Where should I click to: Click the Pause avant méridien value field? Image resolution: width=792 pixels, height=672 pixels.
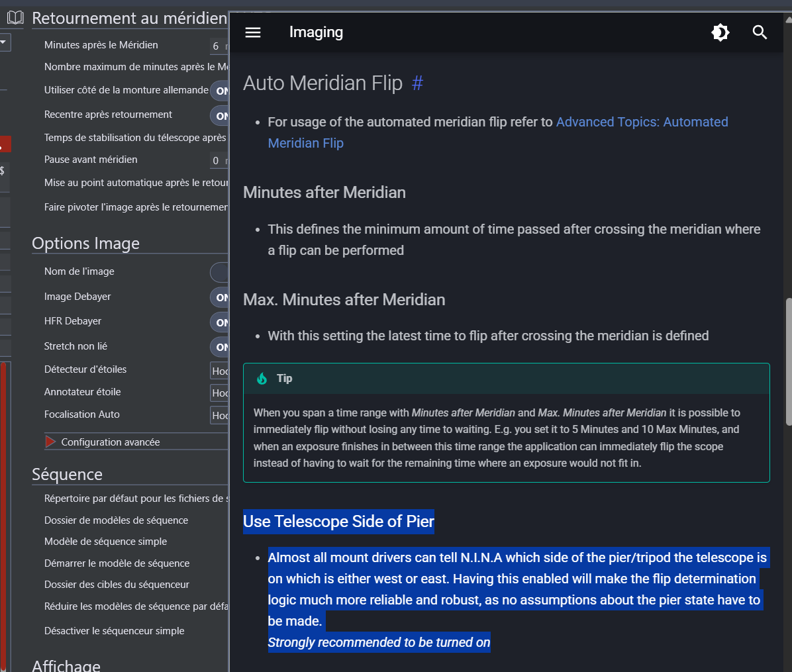tap(217, 160)
